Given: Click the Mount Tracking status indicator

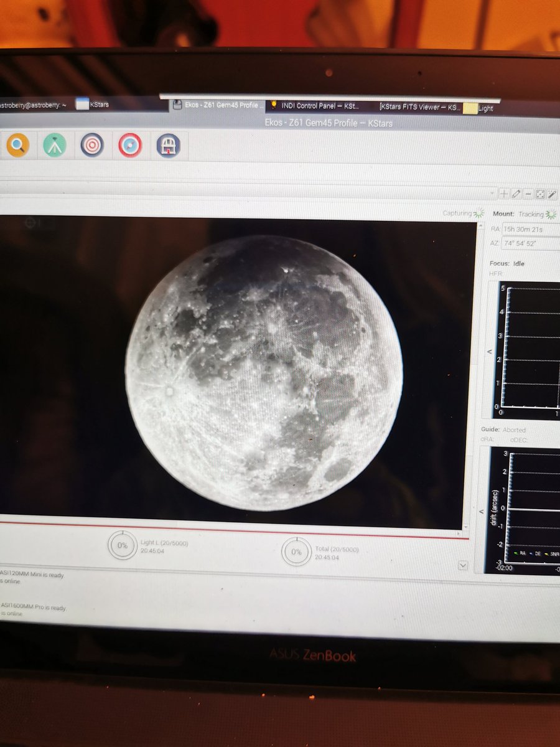Looking at the screenshot, I should 538,214.
